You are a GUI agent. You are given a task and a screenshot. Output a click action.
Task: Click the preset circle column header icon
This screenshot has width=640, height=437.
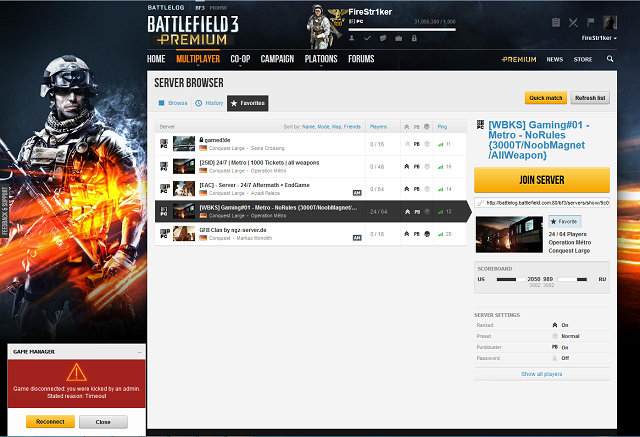427,127
